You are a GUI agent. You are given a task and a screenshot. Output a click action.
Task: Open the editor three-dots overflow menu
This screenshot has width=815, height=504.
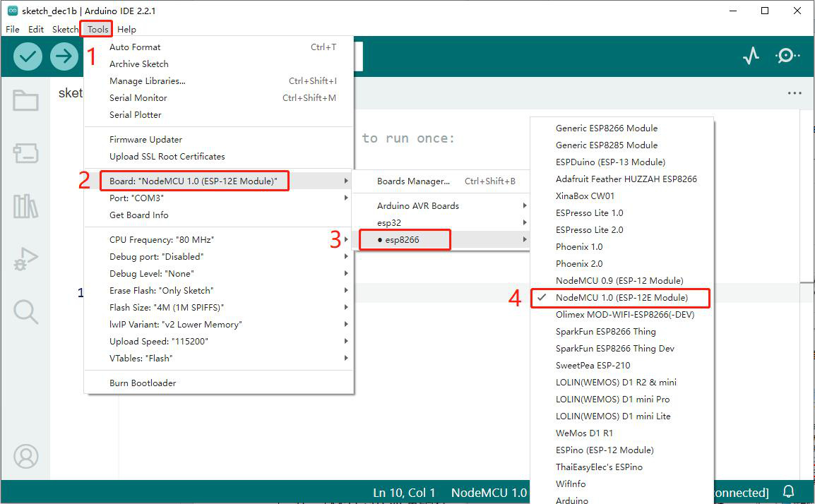coord(795,93)
